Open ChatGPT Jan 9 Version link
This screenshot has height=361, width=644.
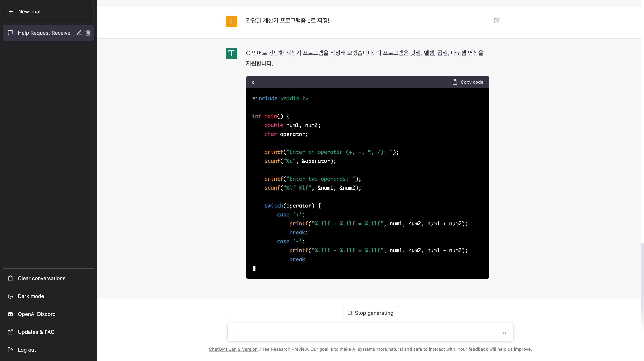point(233,349)
